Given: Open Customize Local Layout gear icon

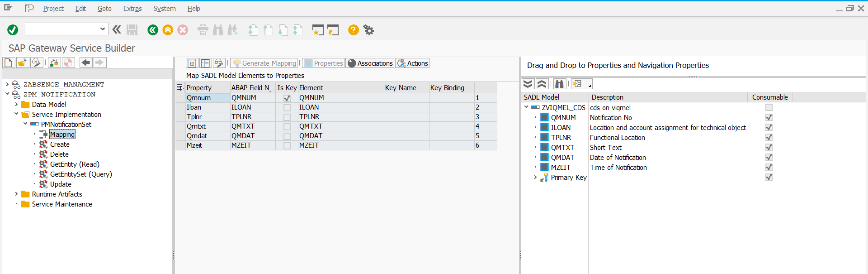Looking at the screenshot, I should tap(368, 30).
